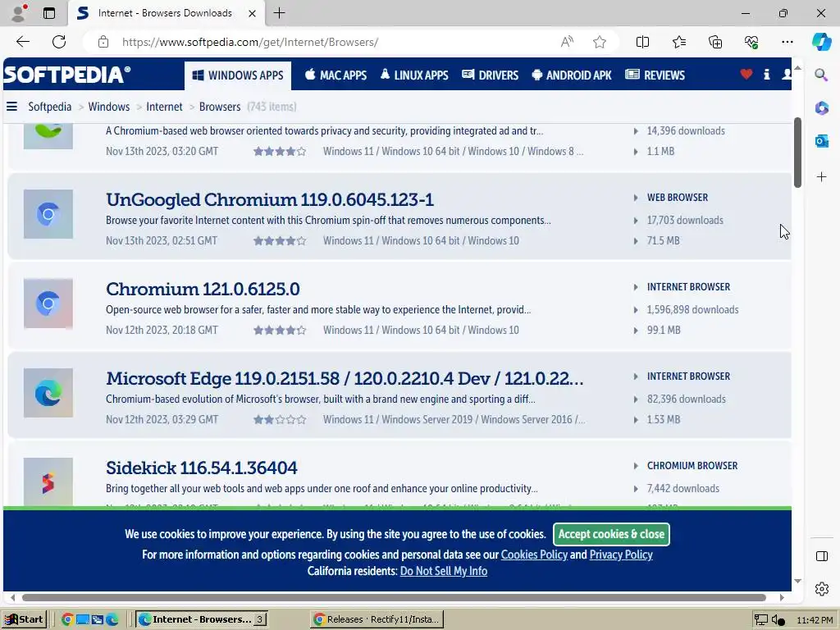
Task: Switch to Mac Apps tab
Action: click(336, 75)
